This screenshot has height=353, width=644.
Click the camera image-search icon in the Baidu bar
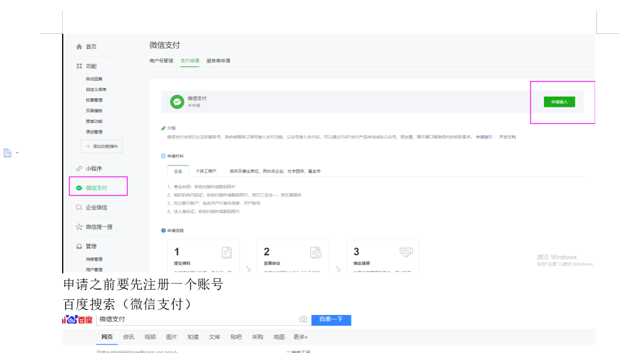(303, 319)
